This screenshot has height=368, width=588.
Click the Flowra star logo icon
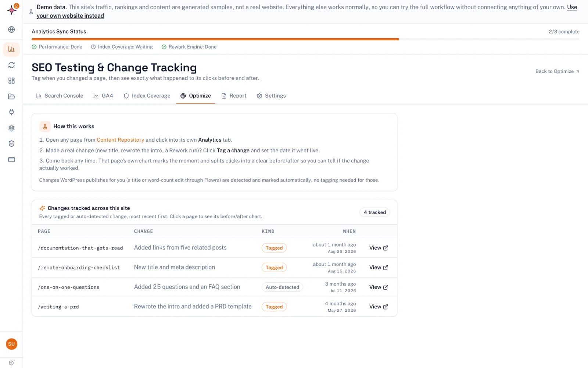pyautogui.click(x=12, y=10)
